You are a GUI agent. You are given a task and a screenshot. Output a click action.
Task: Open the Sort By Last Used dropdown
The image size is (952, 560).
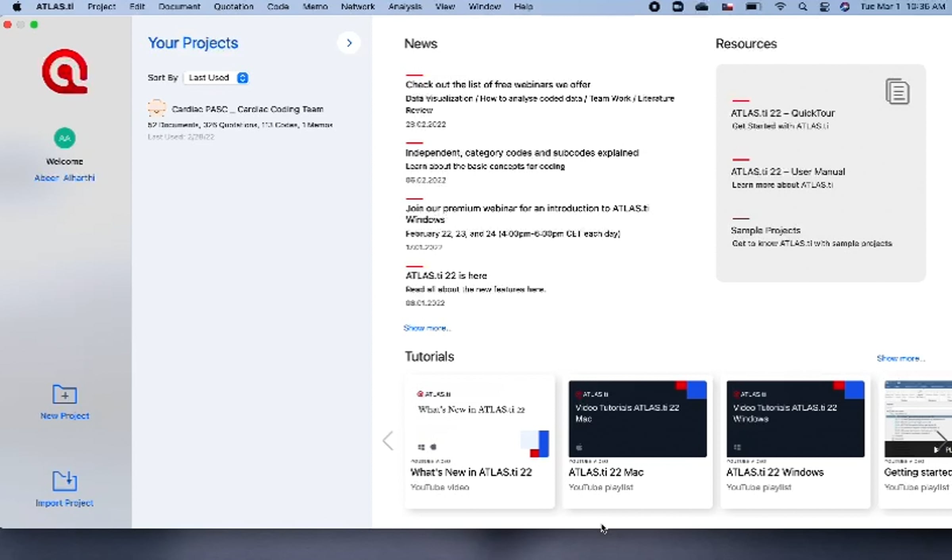[217, 78]
